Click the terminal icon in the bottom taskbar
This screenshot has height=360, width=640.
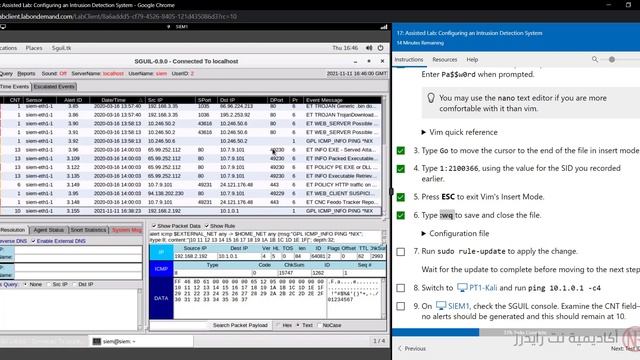pyautogui.click(x=96, y=341)
